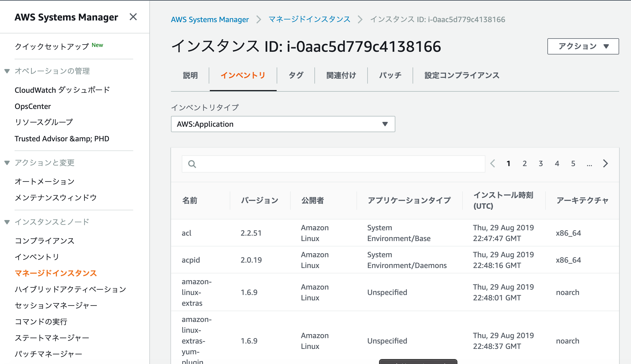Image resolution: width=631 pixels, height=364 pixels.
Task: Open インベントリ in sidebar navigation
Action: pyautogui.click(x=37, y=257)
